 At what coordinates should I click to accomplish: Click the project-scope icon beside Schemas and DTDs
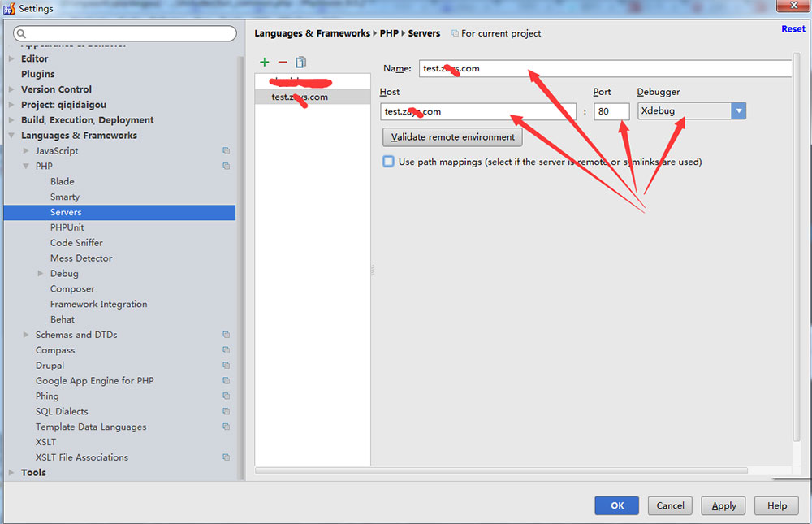(x=226, y=334)
